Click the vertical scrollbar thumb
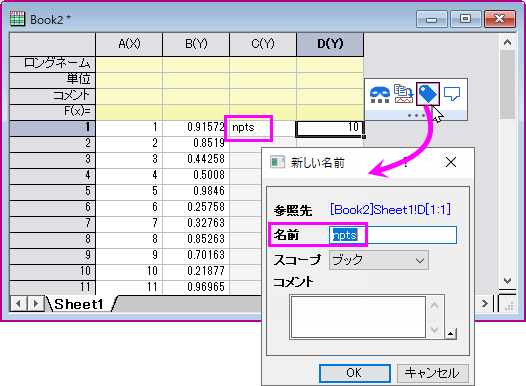This screenshot has width=526, height=386. 507,85
